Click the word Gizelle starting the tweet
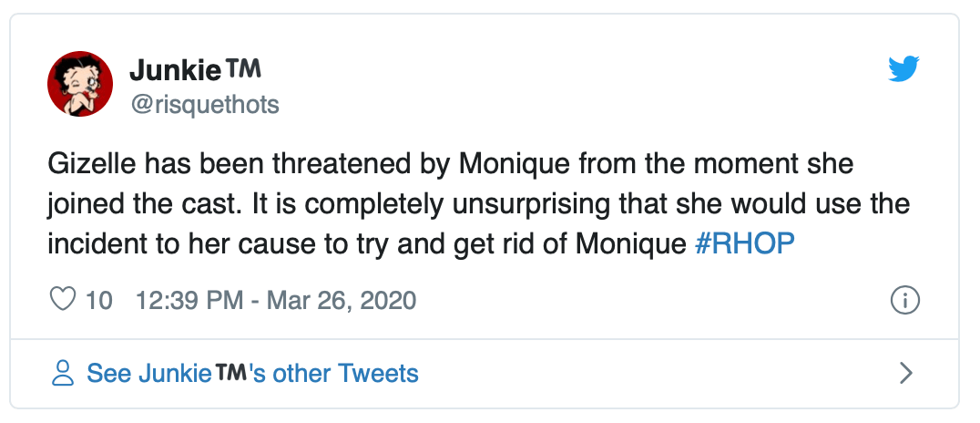This screenshot has height=423, width=980. (x=84, y=165)
